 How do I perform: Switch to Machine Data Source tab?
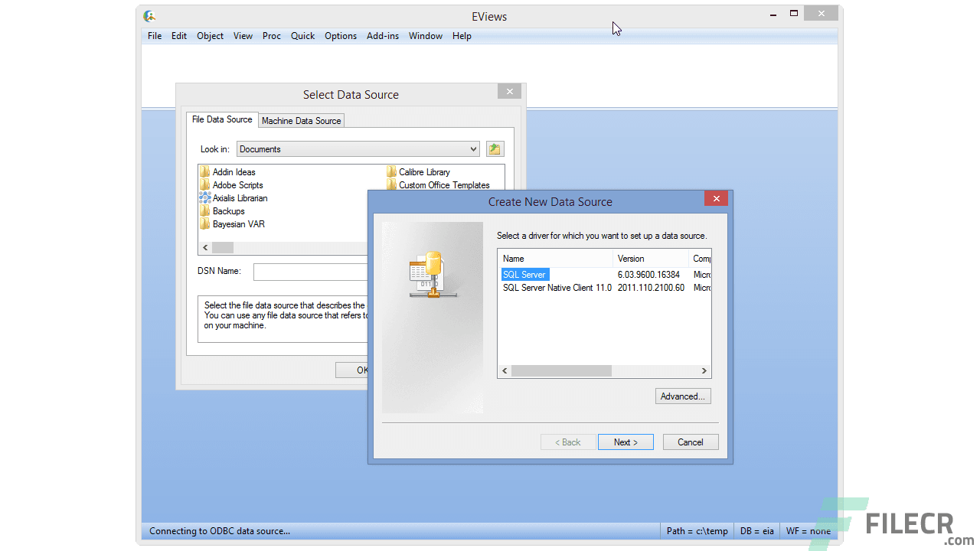pyautogui.click(x=301, y=121)
